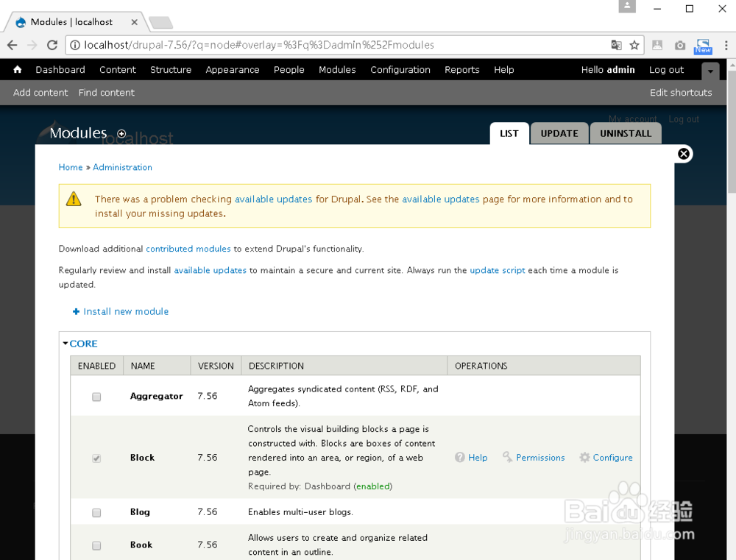Open the Dashboard admin menu item
736x560 pixels.
(60, 69)
